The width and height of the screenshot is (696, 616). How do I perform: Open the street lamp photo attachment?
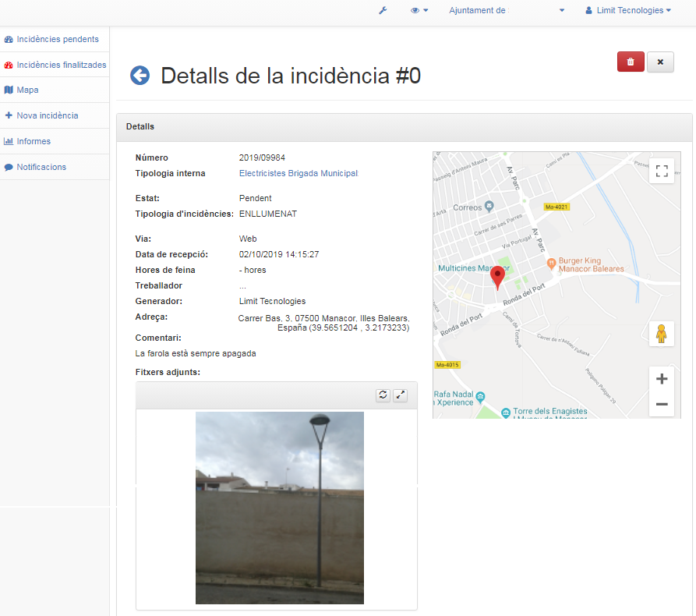[280, 508]
